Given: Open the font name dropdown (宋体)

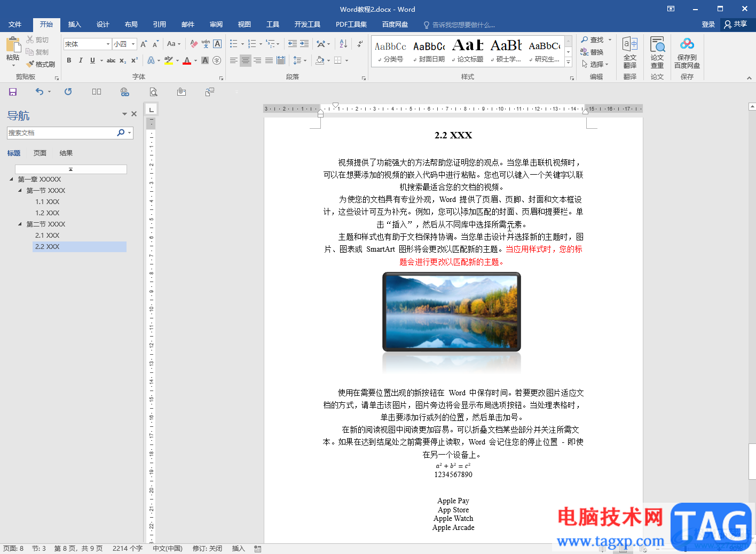Looking at the screenshot, I should click(108, 44).
